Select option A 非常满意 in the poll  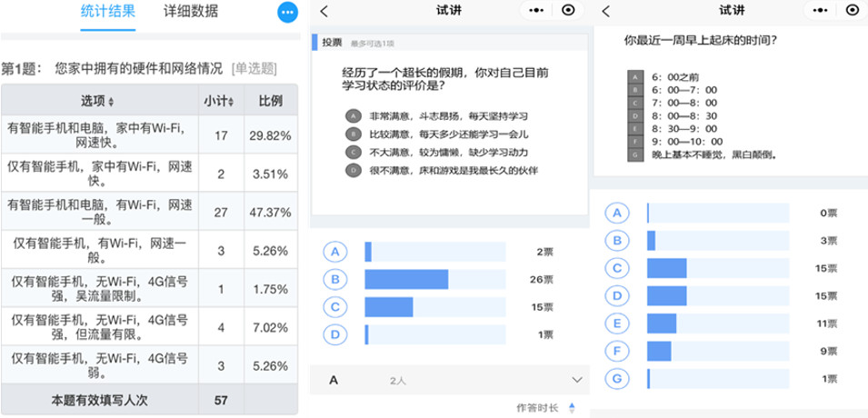click(351, 116)
